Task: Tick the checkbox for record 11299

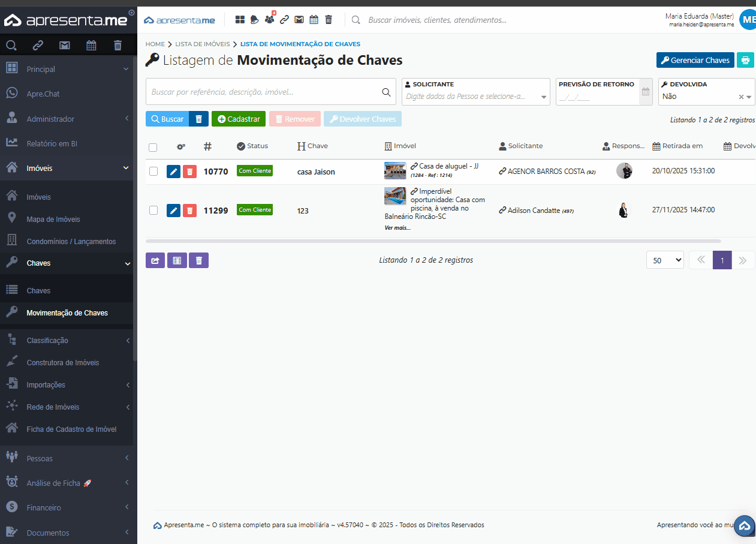Action: pyautogui.click(x=153, y=211)
